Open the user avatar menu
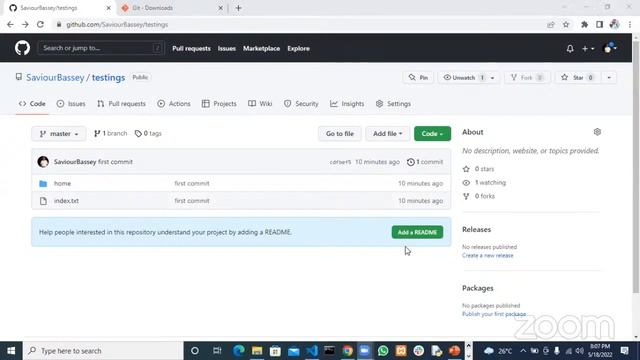640x360 pixels. click(x=610, y=48)
